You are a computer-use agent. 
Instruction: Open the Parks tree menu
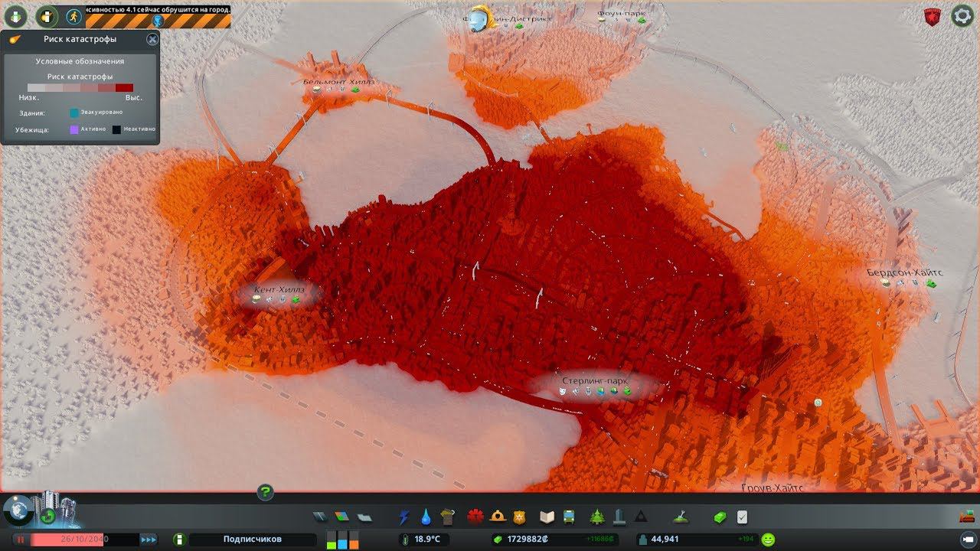597,517
